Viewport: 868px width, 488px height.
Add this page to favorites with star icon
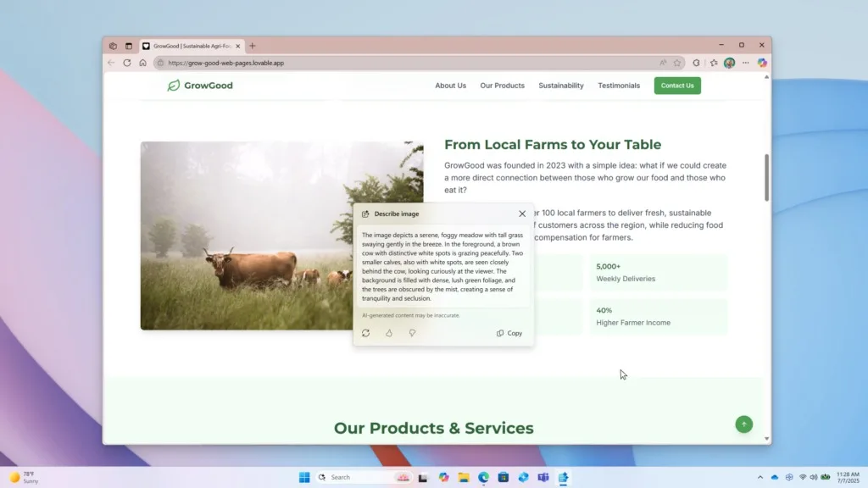(x=677, y=63)
